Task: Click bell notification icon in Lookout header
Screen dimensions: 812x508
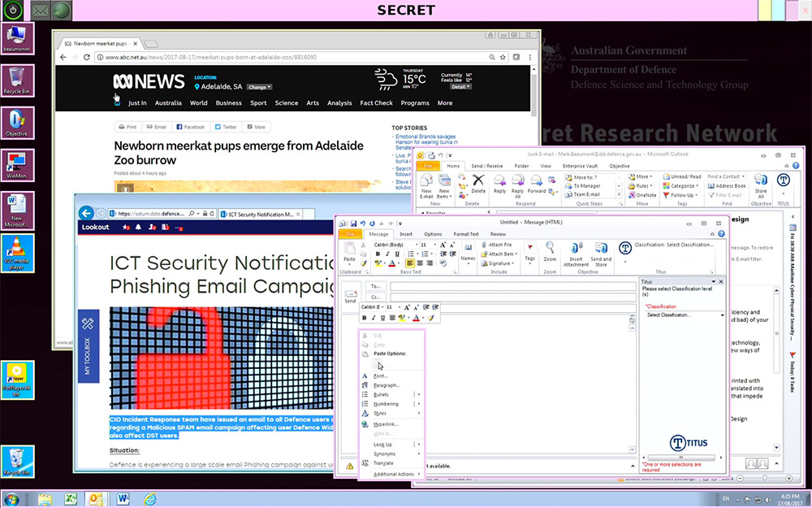Action: tap(138, 227)
